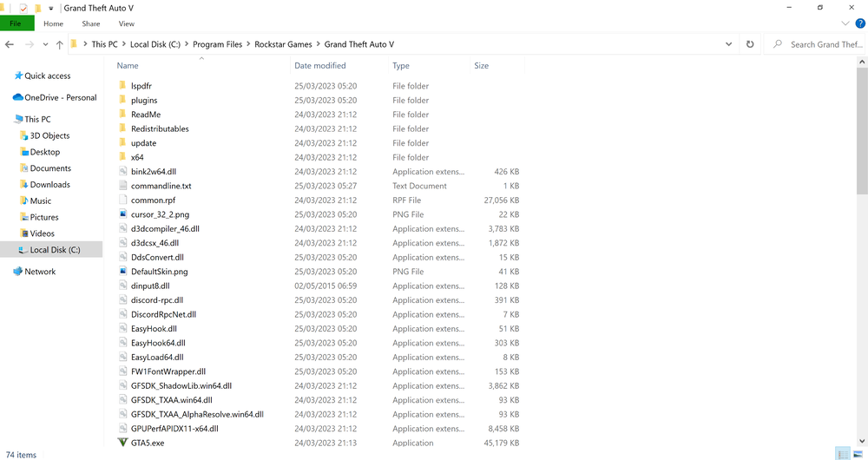The height and width of the screenshot is (460, 868).
Task: Navigate to Rockstar Games in address bar
Action: (284, 44)
